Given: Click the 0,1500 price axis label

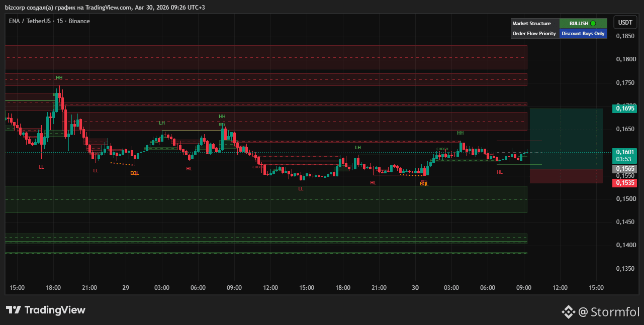Looking at the screenshot, I should pos(626,199).
